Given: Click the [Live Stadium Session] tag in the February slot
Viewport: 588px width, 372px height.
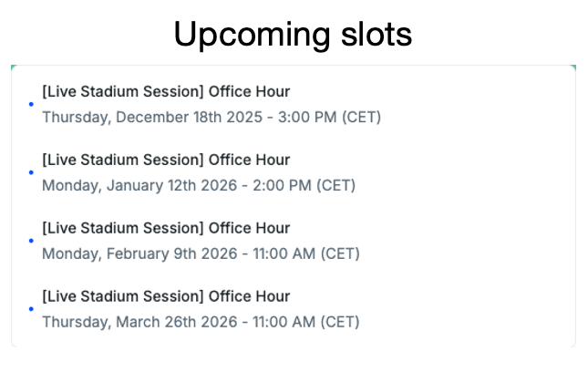Looking at the screenshot, I should tap(123, 228).
